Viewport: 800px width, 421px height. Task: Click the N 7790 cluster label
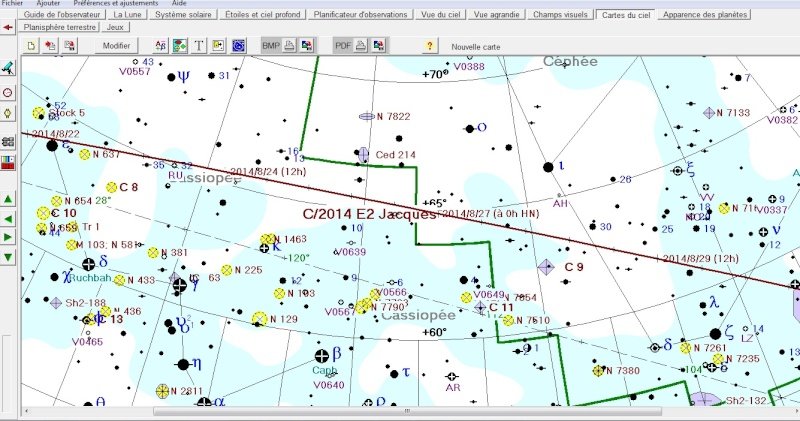(x=388, y=307)
